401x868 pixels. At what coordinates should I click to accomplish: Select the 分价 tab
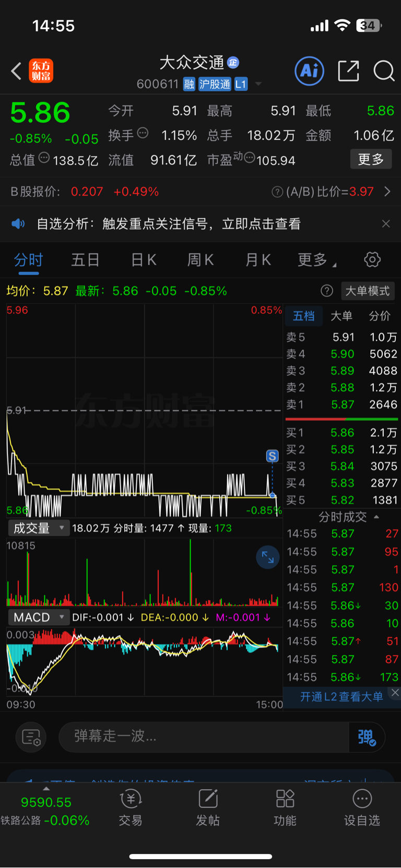click(380, 316)
